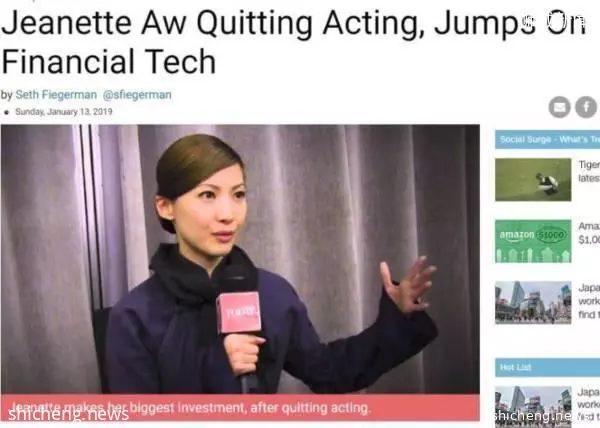The height and width of the screenshot is (428, 600).
Task: Click the red photo caption bar
Action: pos(240,408)
